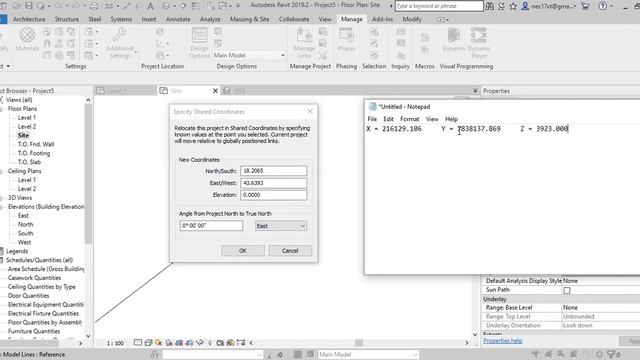Click the Save icon in quick access toolbar
This screenshot has height=360, width=640.
pyautogui.click(x=29, y=6)
